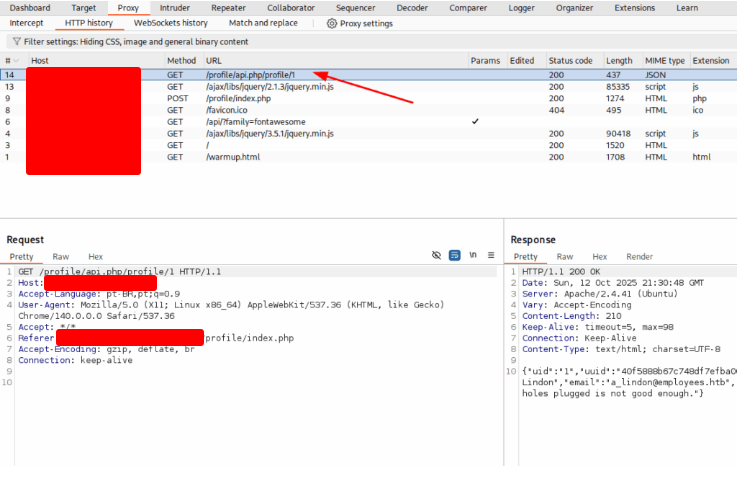Open the filter settings bar
This screenshot has height=481, width=738.
[130, 42]
